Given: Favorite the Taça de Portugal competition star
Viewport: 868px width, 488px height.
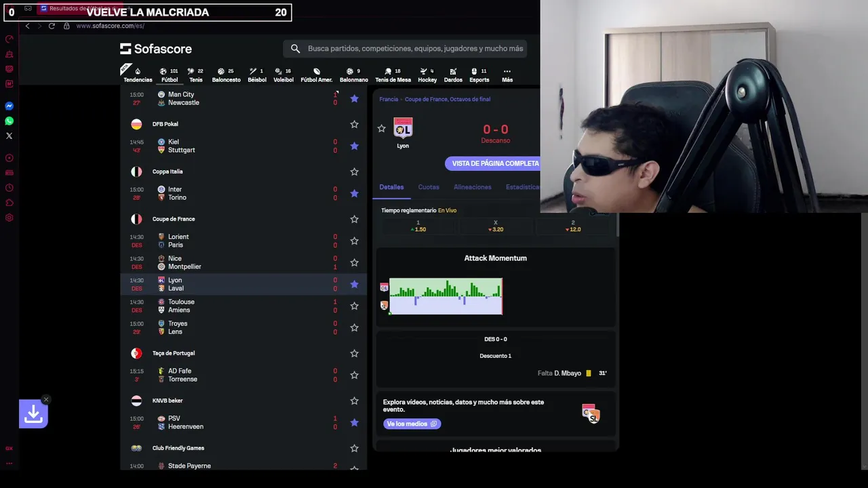Looking at the screenshot, I should tap(354, 353).
